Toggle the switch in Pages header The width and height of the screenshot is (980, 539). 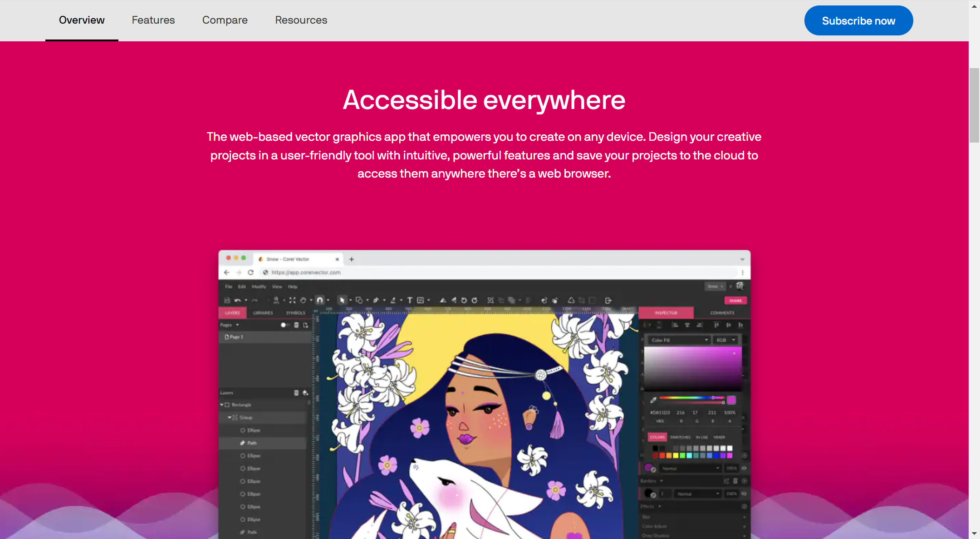[285, 325]
